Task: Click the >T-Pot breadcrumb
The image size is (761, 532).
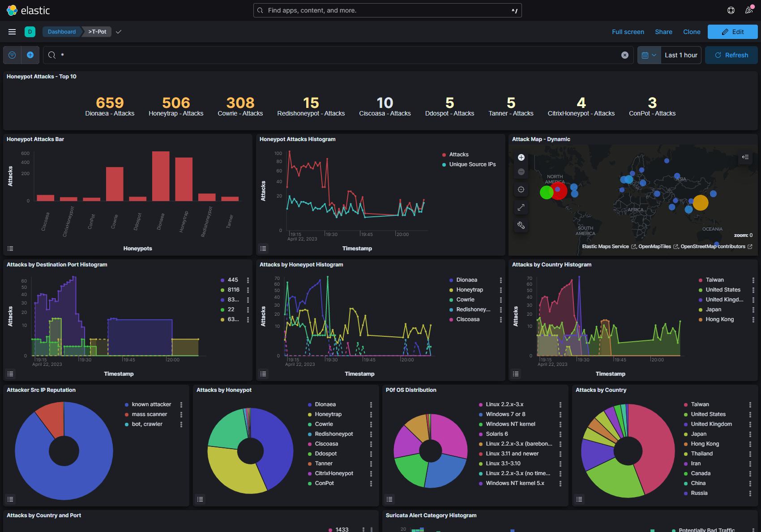Action: pos(97,32)
